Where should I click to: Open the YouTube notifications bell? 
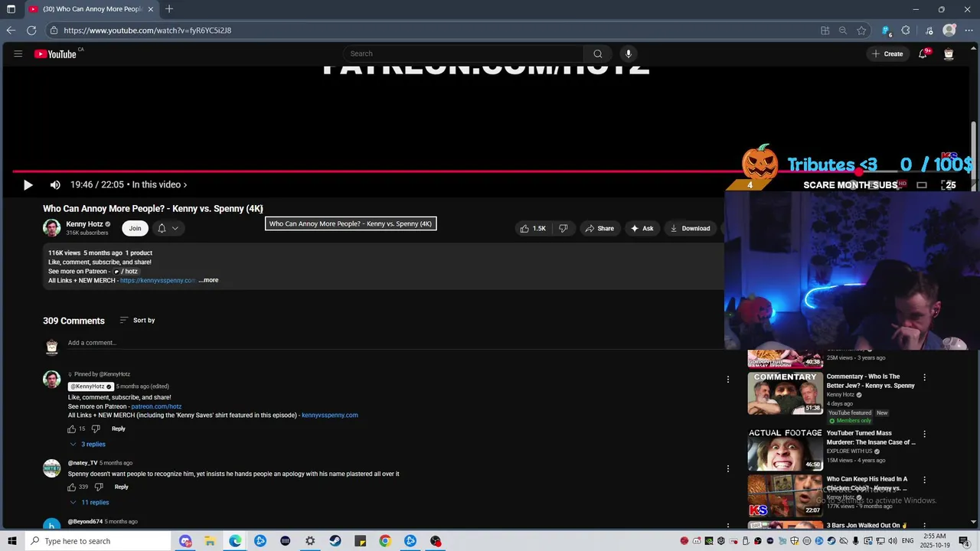923,54
